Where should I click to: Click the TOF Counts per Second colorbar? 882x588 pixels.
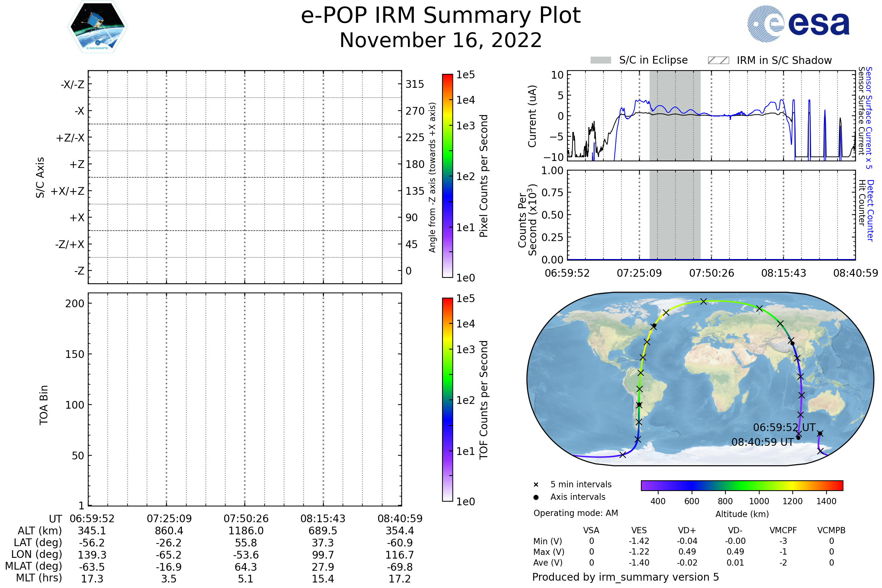(x=447, y=400)
